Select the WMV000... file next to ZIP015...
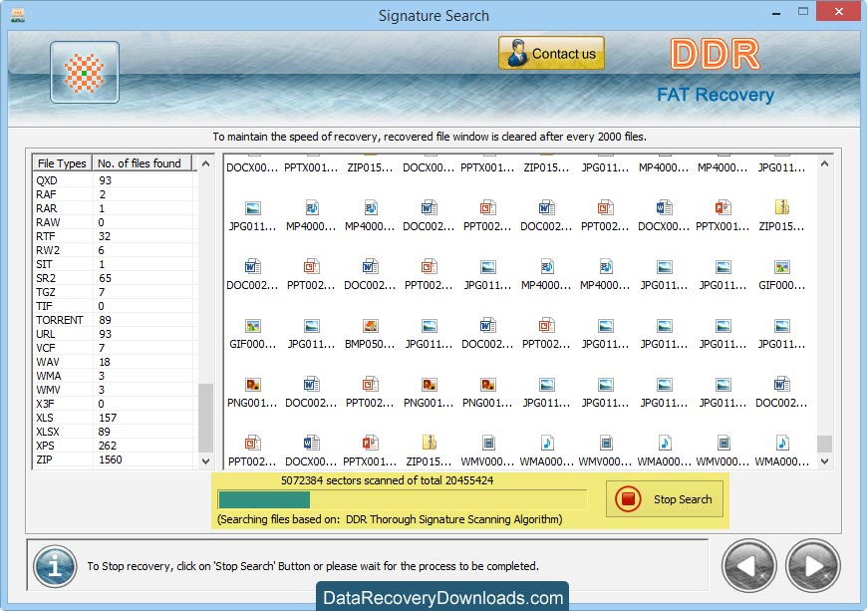The width and height of the screenshot is (868, 611). coord(487,452)
